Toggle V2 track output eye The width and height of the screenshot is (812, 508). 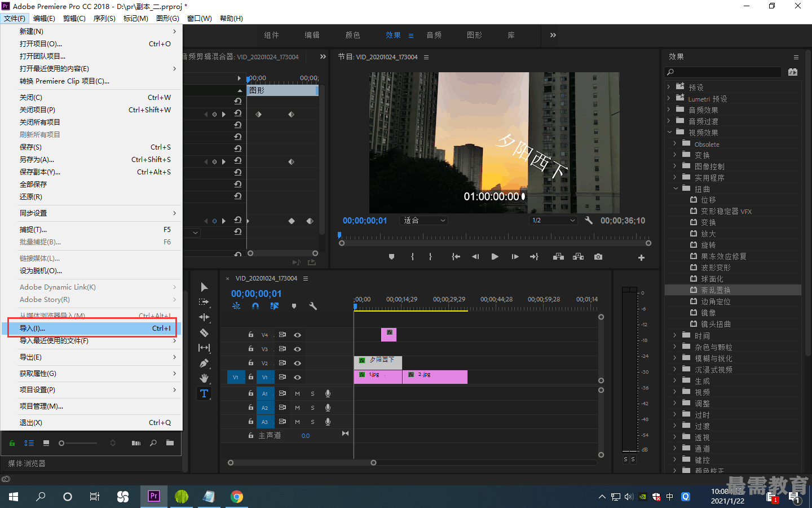(x=297, y=363)
